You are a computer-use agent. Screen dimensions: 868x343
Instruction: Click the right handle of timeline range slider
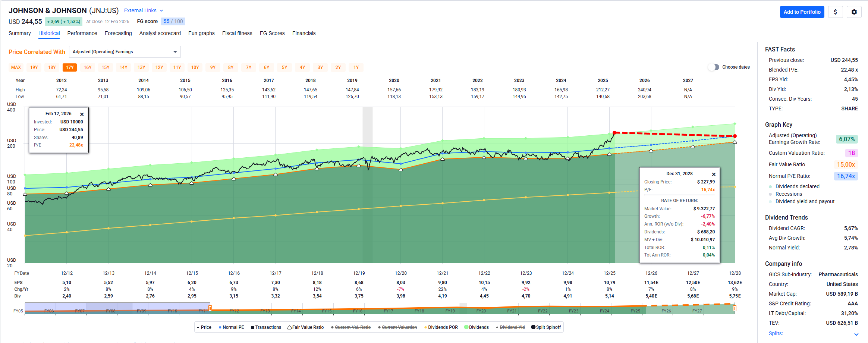point(735,308)
